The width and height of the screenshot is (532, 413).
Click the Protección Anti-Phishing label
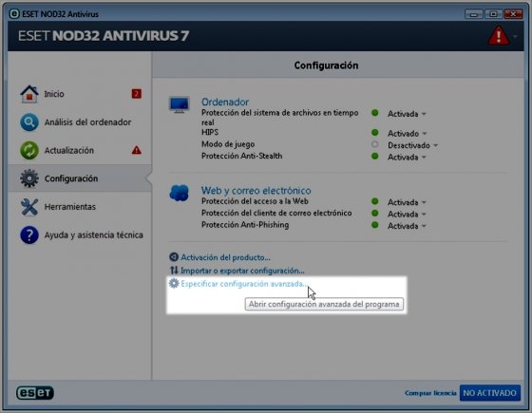(x=245, y=225)
